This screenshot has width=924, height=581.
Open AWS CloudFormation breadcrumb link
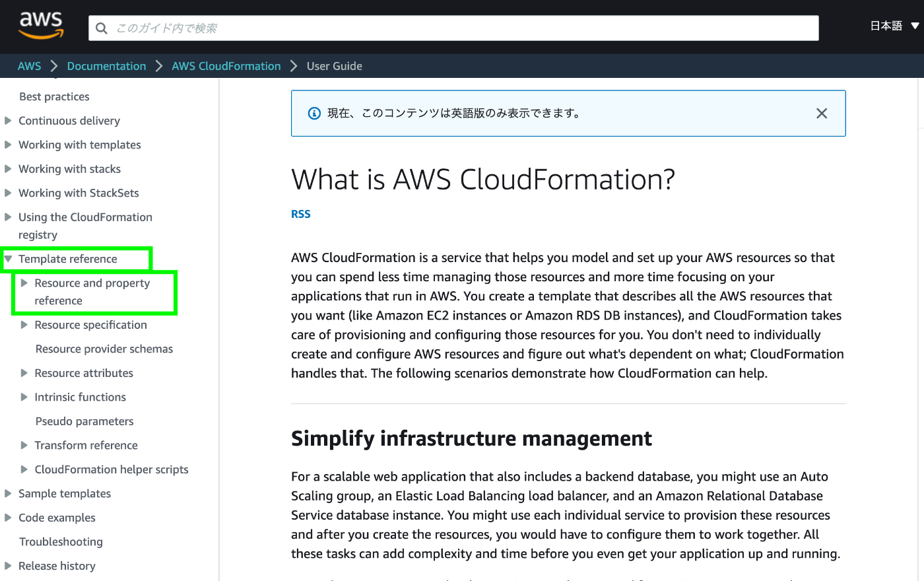tap(226, 66)
